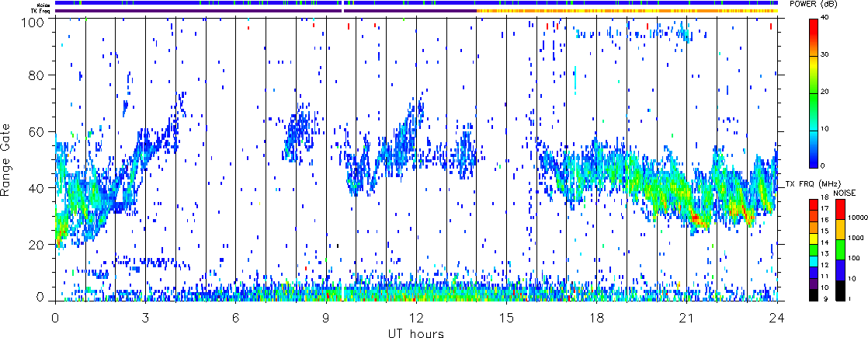This screenshot has height=338, width=868.
Task: Click the 30 label on POWER colorbar
Action: click(x=826, y=55)
